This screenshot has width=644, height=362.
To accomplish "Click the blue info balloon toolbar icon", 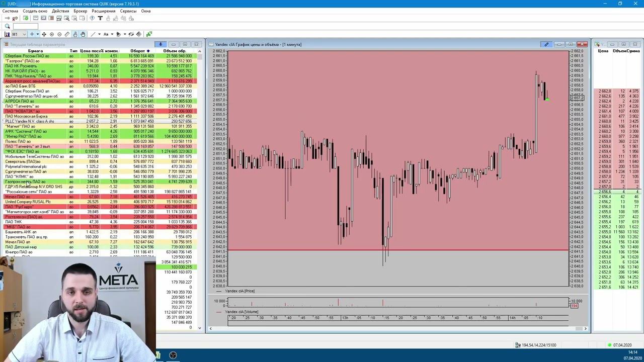I will (x=92, y=18).
